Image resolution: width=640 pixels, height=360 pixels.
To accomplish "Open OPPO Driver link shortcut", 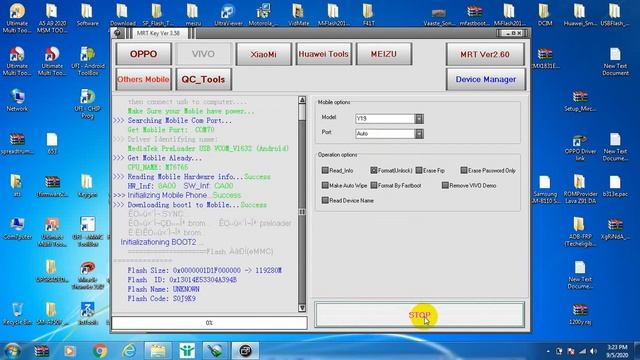I will (x=580, y=147).
